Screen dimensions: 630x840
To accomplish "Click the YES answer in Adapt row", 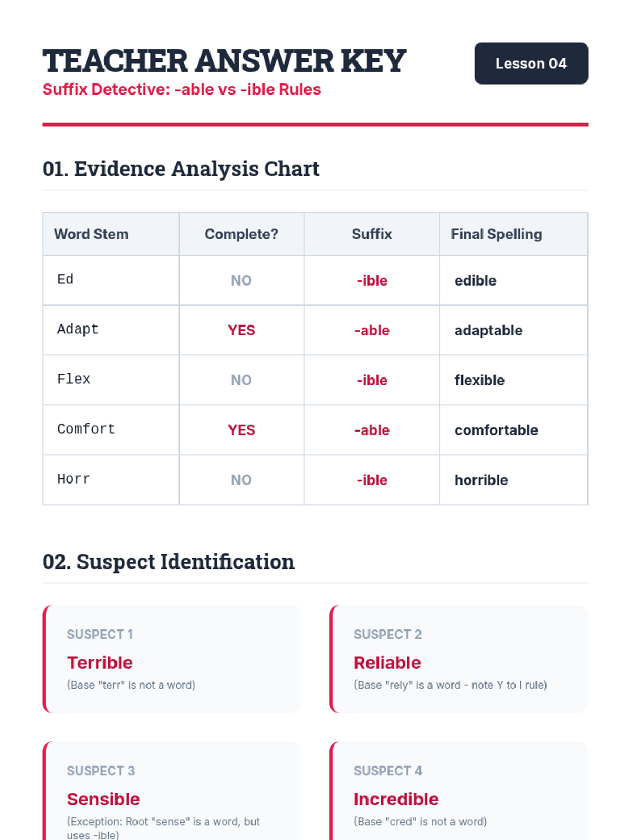I will point(241,330).
